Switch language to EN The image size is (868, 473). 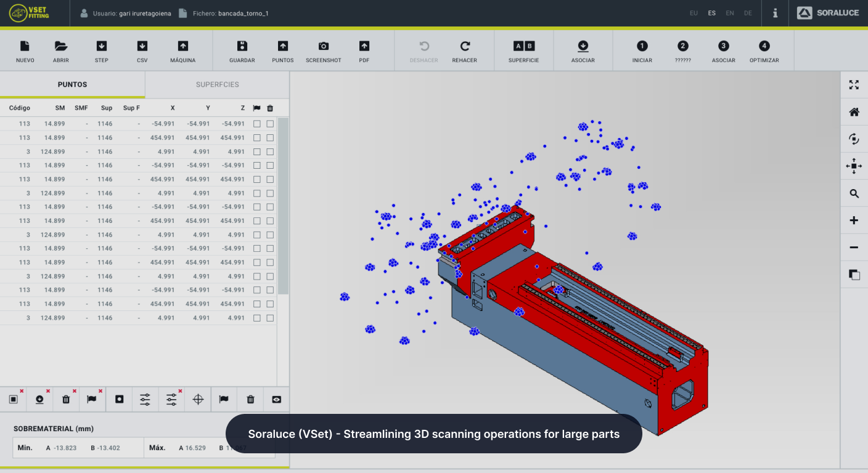click(x=730, y=13)
